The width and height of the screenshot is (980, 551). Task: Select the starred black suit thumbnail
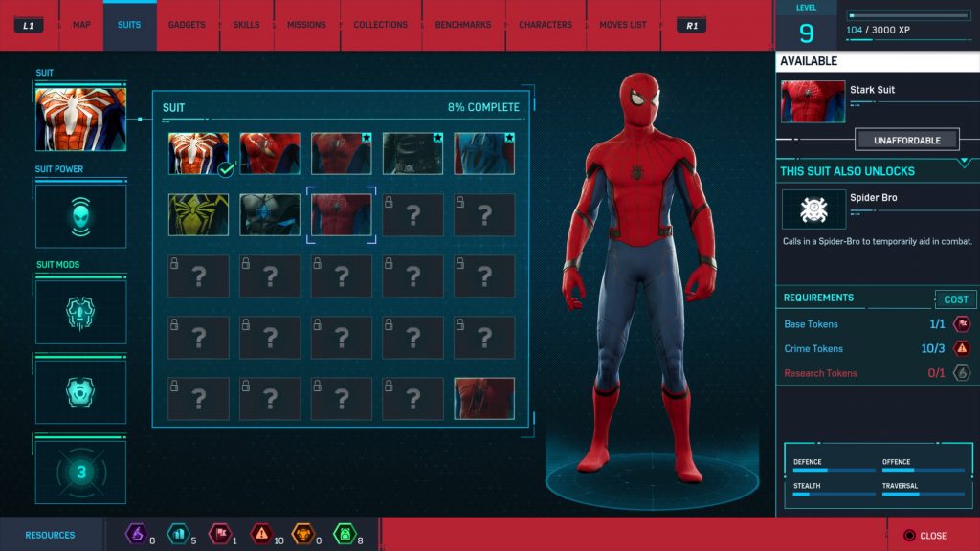point(412,154)
